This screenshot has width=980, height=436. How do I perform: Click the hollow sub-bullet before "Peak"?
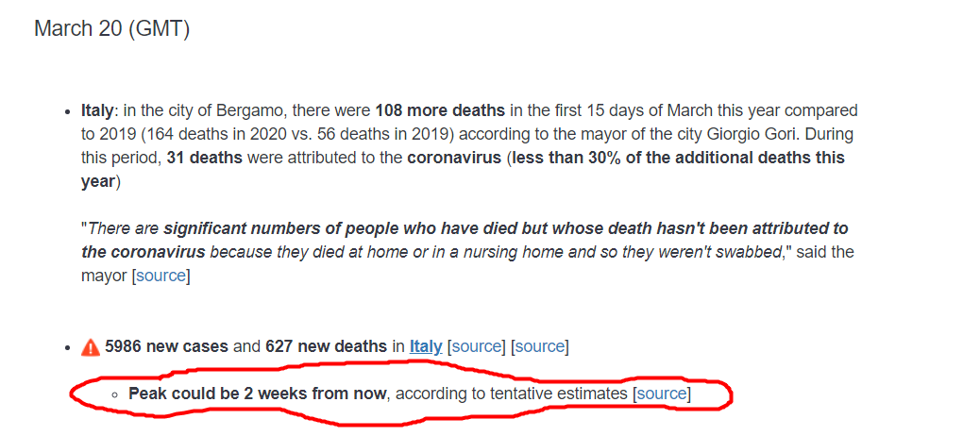(x=114, y=395)
